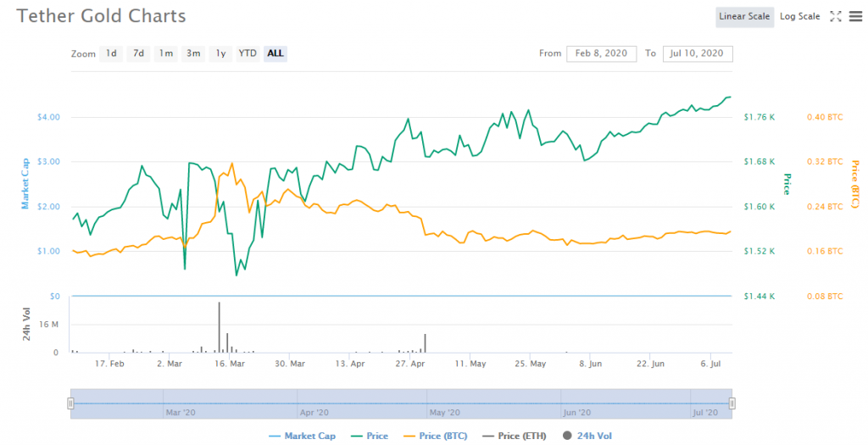
Task: Choose the 1y zoom option
Action: 220,53
